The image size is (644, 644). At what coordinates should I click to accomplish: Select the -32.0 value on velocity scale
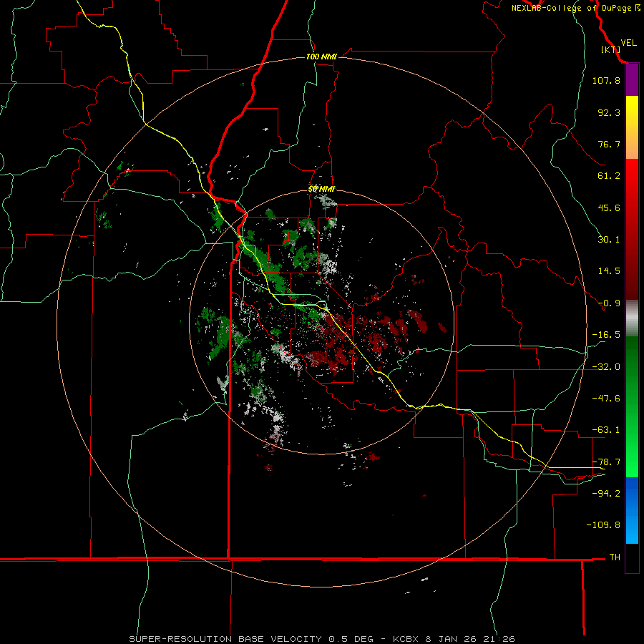point(606,367)
